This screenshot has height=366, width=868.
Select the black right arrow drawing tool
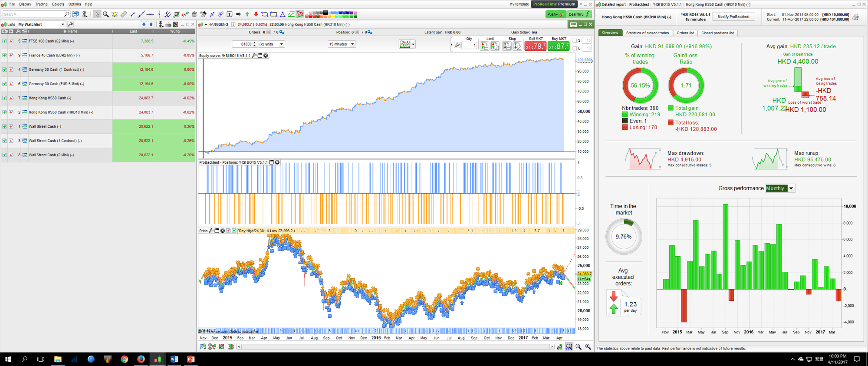pyautogui.click(x=238, y=14)
